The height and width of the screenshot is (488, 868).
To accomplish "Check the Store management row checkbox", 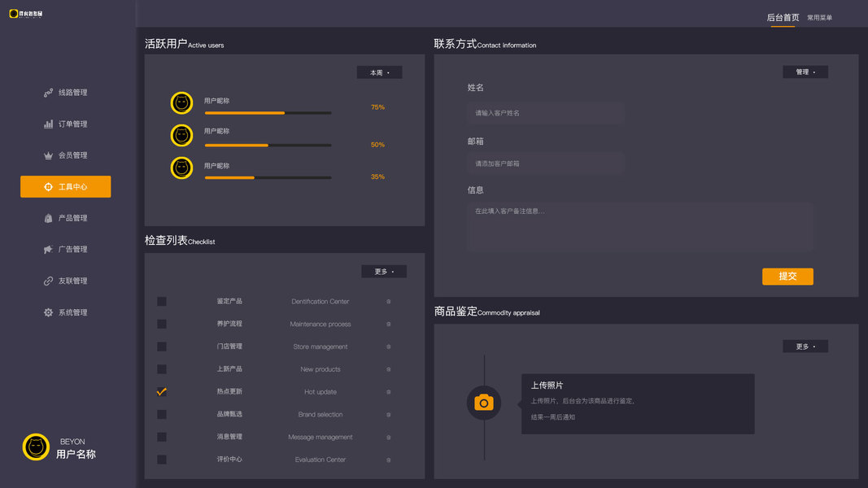I will click(x=162, y=347).
